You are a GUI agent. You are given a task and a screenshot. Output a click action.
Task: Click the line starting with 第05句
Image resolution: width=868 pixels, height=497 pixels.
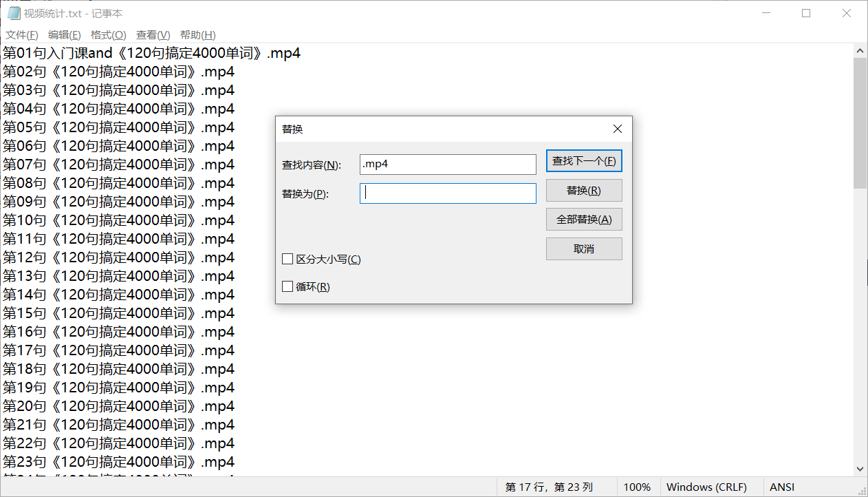118,127
